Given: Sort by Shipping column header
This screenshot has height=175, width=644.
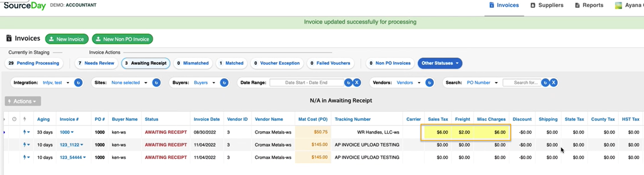Looking at the screenshot, I should coord(548,119).
